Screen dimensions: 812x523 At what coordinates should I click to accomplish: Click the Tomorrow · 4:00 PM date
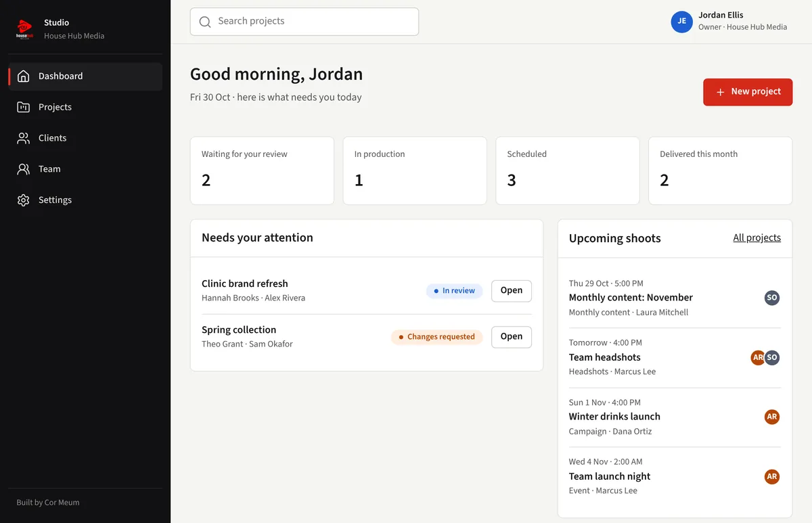coord(606,343)
